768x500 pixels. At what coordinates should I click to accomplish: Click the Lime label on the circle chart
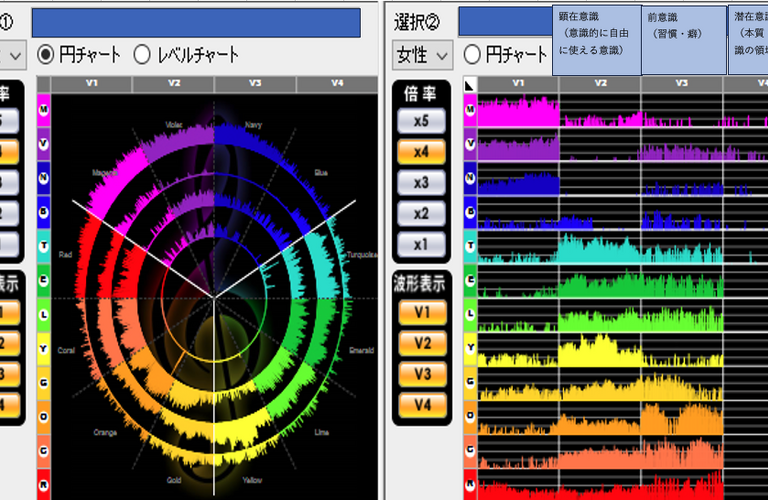coord(321,432)
